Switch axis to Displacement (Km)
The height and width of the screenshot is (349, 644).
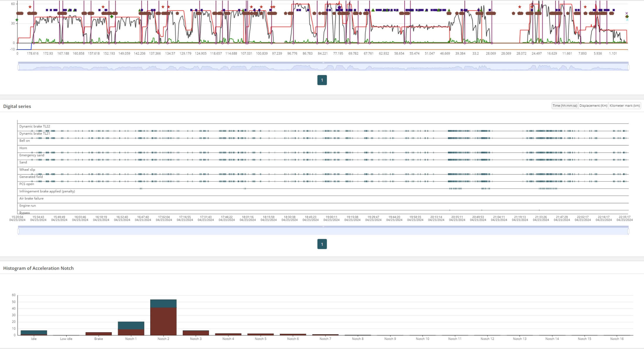coord(593,106)
